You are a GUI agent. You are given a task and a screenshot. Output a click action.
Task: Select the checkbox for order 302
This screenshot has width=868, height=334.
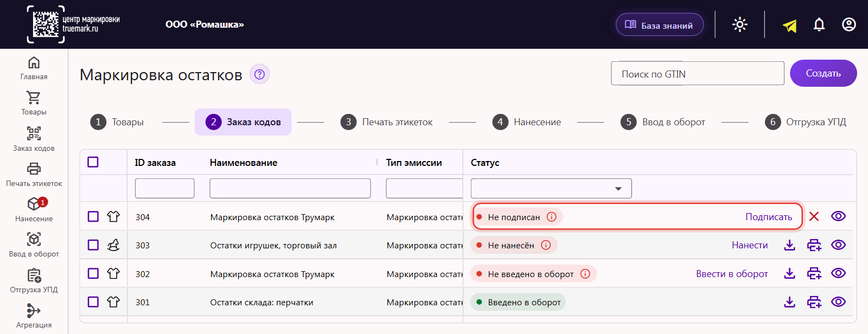click(93, 273)
